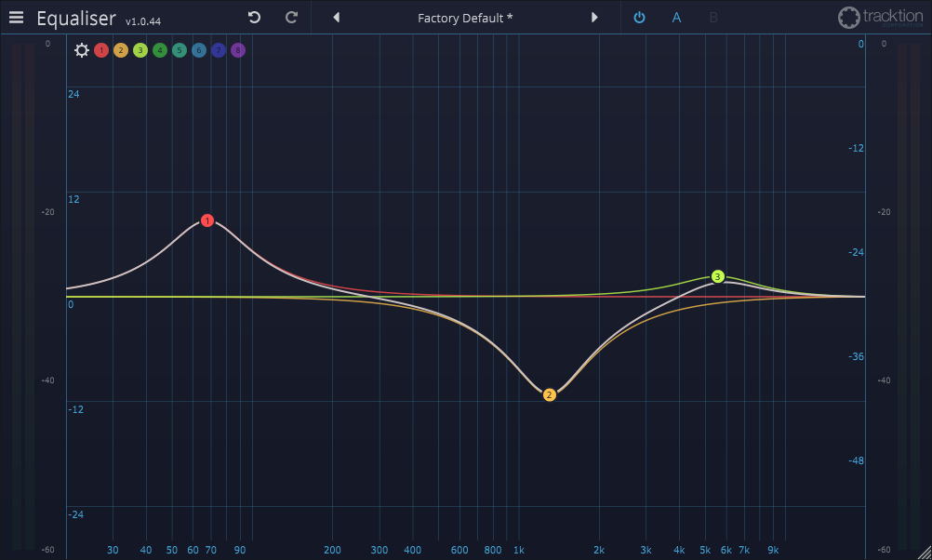Click the Tracktion logo
This screenshot has height=560, width=932.
880,18
